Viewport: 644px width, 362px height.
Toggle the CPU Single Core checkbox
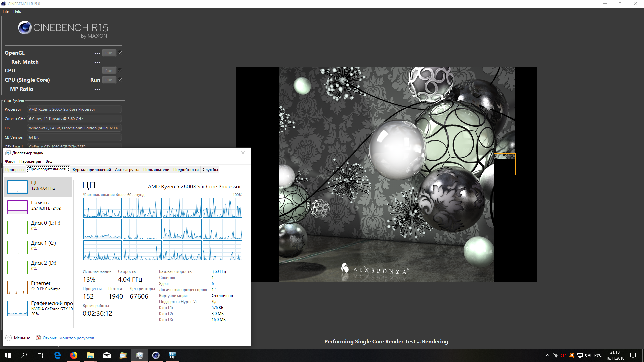coord(120,80)
